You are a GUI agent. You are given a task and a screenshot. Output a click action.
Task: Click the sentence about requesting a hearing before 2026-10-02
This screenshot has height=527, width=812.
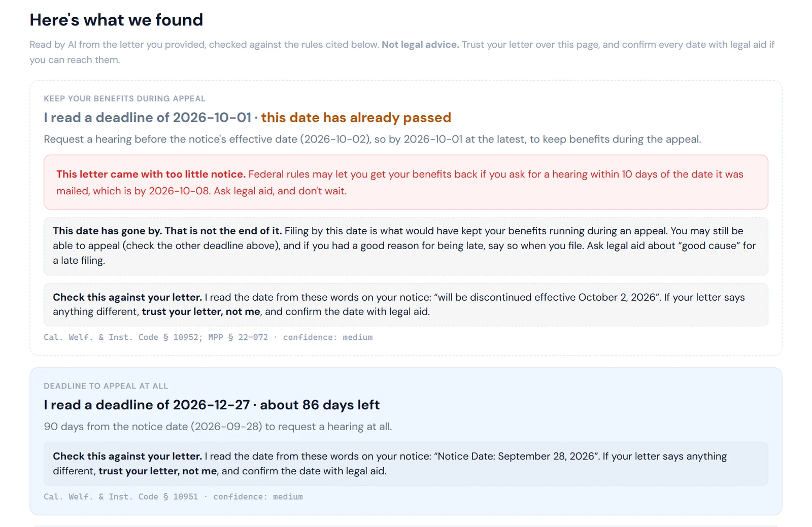[373, 139]
